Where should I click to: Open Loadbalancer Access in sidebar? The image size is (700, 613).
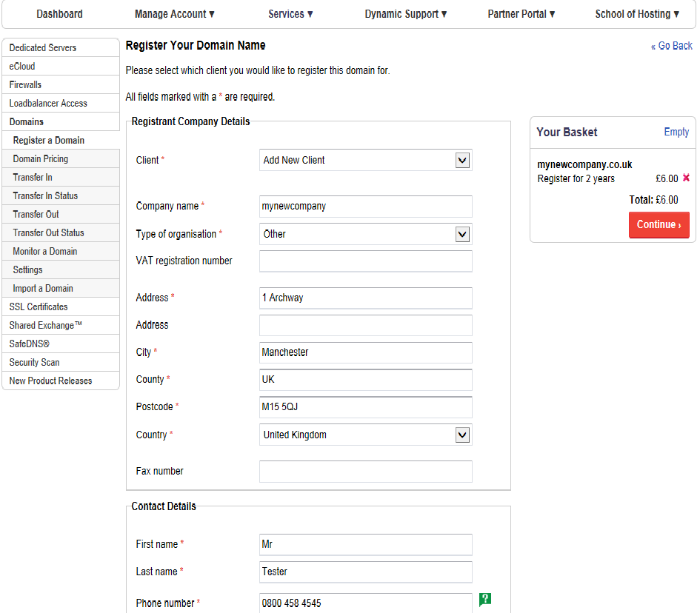click(61, 104)
